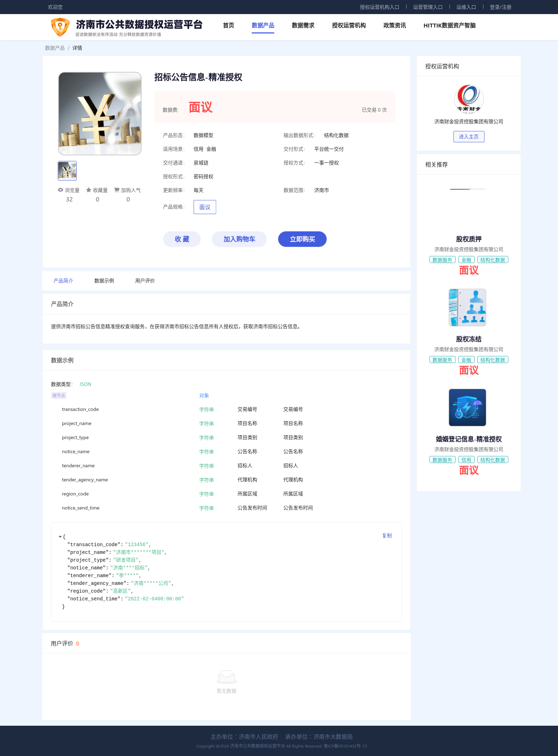Collapse the JSON sample with the triangle

[60, 537]
